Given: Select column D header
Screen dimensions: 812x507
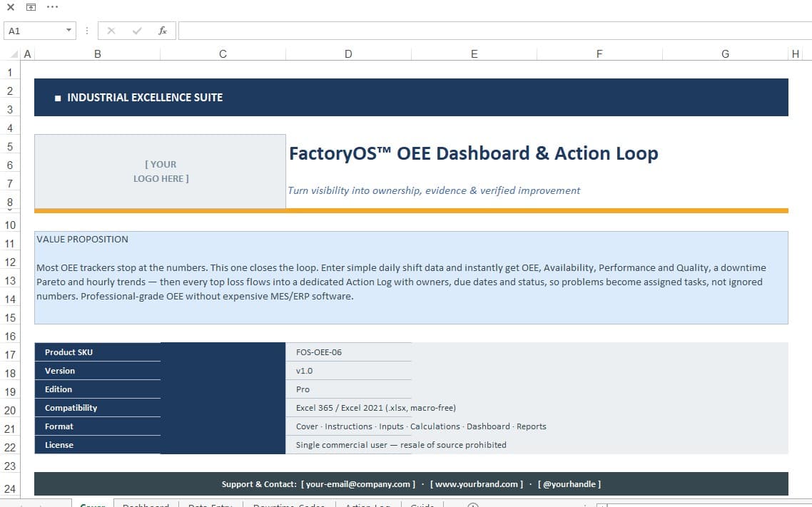Looking at the screenshot, I should (x=348, y=53).
